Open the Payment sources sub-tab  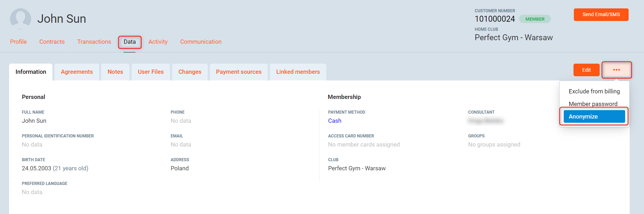[x=238, y=72]
